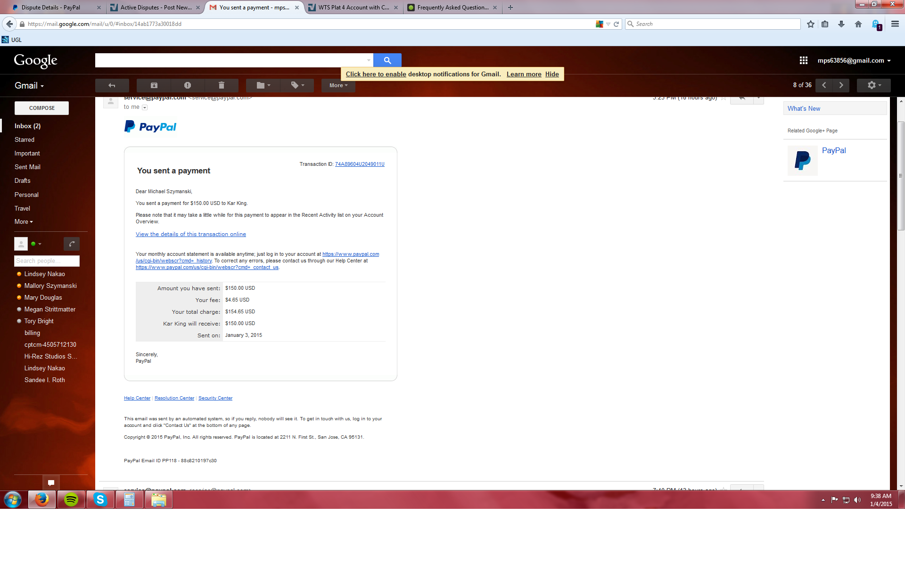This screenshot has height=588, width=905.
Task: Click enable desktop notifications link
Action: pos(376,74)
